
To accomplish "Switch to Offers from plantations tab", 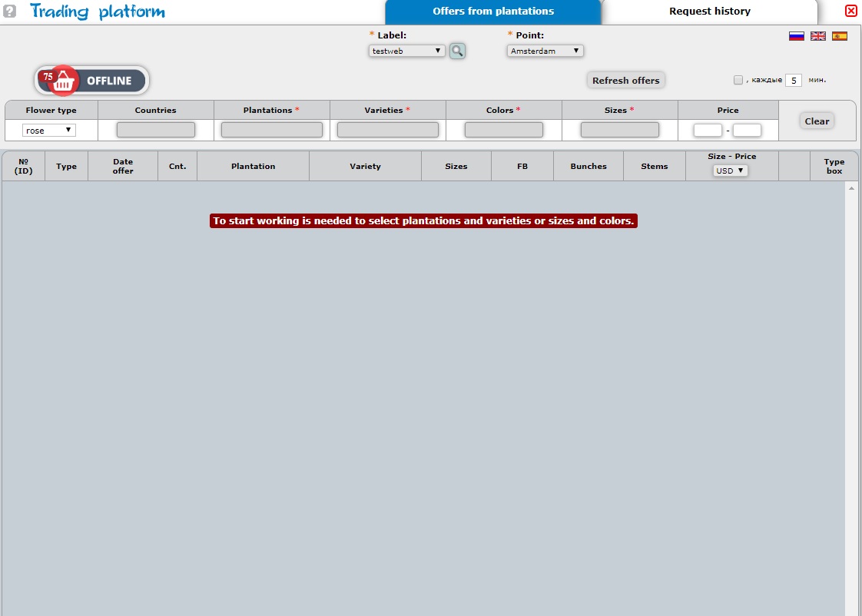I will [x=492, y=12].
